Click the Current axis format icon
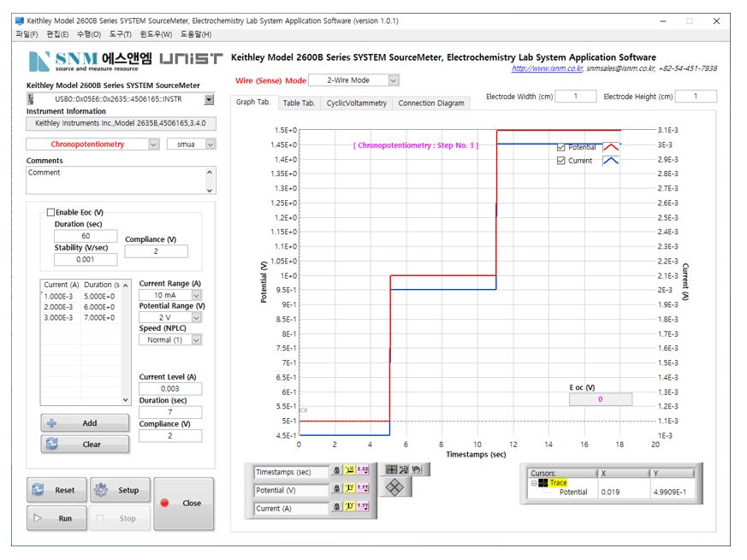This screenshot has height=560, width=747. click(363, 508)
